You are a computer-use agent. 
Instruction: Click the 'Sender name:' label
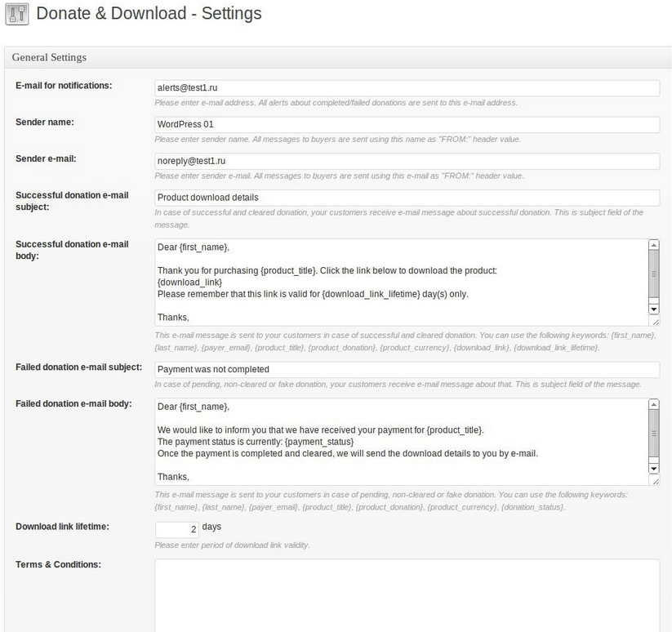pyautogui.click(x=45, y=122)
